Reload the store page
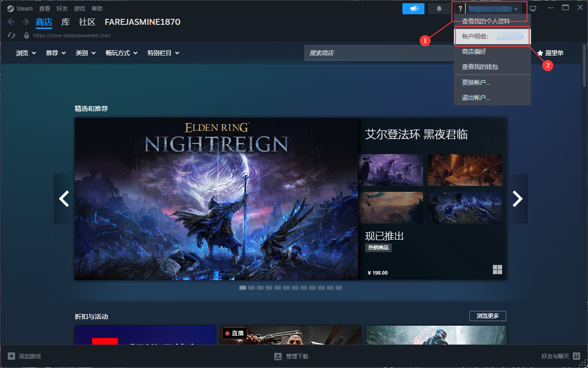The image size is (588, 368). (x=11, y=35)
